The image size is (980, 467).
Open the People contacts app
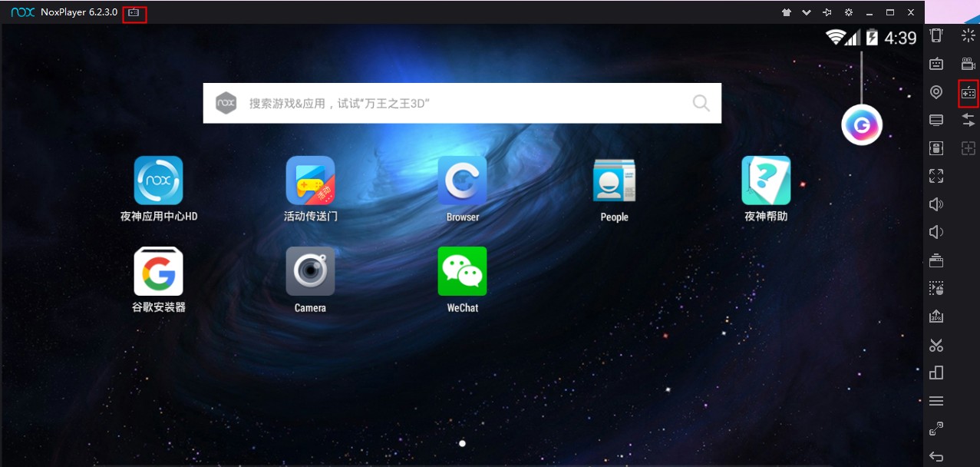[614, 181]
